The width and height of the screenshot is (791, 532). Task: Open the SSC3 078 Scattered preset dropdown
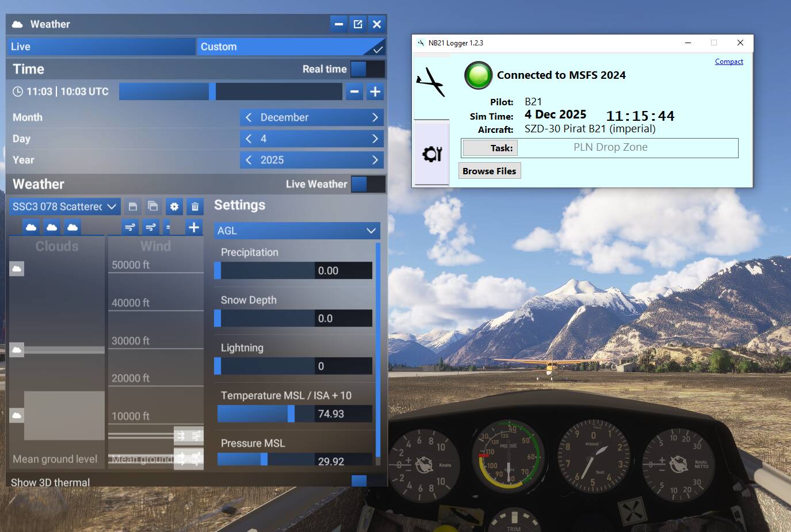pos(64,206)
